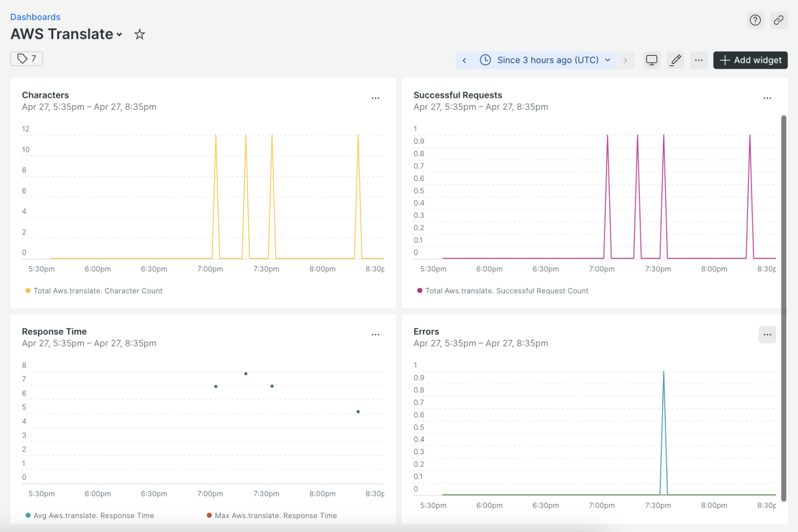The width and height of the screenshot is (798, 532).
Task: Edit dashboard with pencil icon
Action: click(x=676, y=60)
